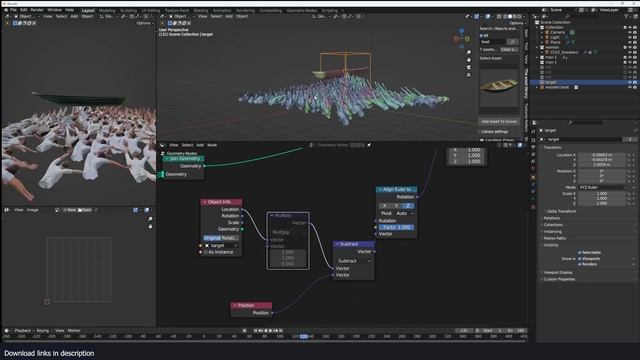Screen dimensions: 640x360
Task: Open the Help menu
Action: click(69, 10)
